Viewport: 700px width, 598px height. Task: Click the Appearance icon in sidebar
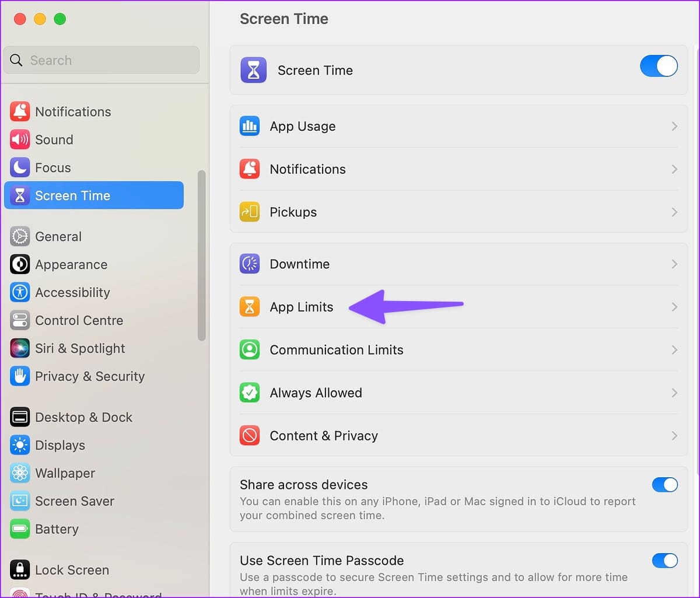point(20,264)
